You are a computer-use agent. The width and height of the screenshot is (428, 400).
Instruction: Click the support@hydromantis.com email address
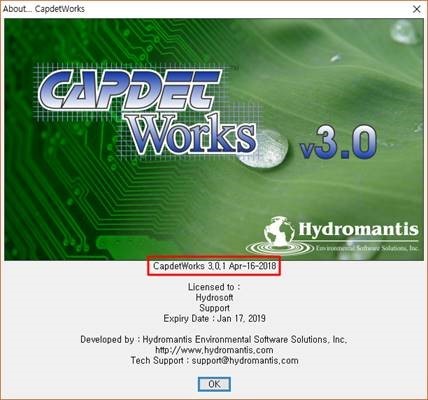[245, 360]
